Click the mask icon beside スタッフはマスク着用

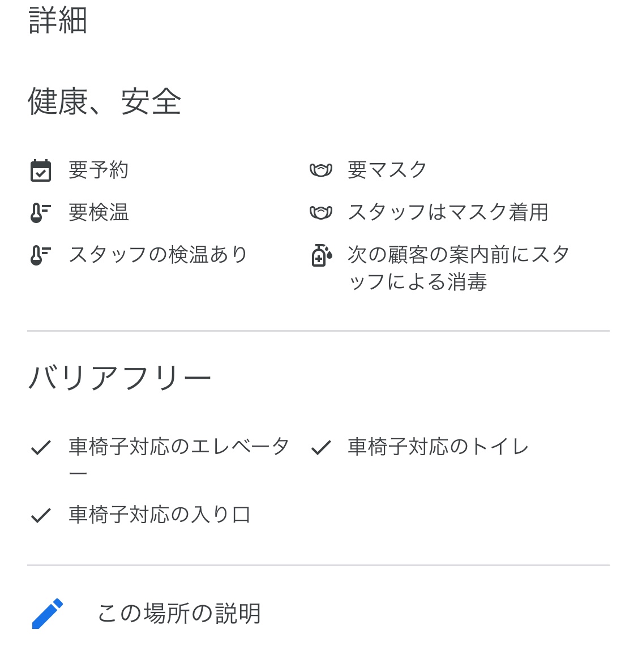(x=320, y=212)
